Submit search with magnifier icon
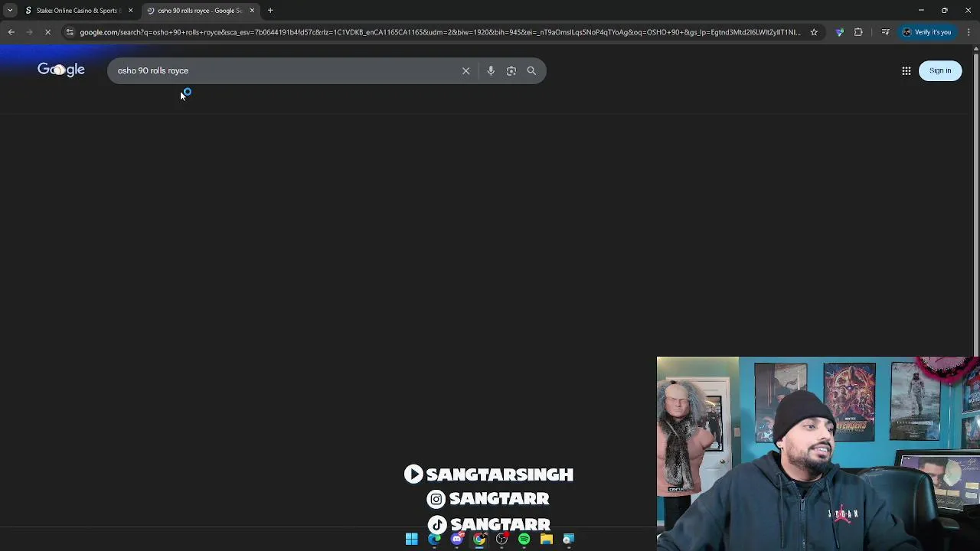This screenshot has width=980, height=551. pos(531,70)
